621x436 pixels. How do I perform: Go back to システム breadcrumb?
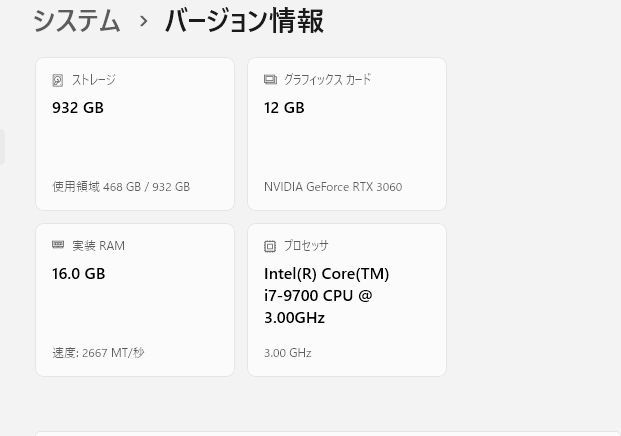coord(77,20)
